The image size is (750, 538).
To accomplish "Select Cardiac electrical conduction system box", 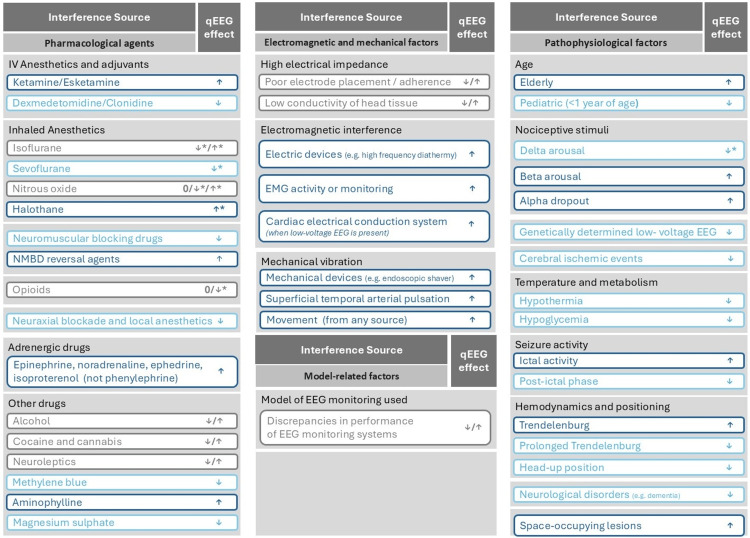I will [x=374, y=226].
